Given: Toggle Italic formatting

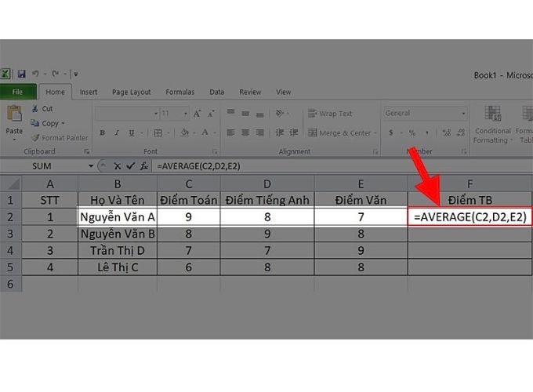Looking at the screenshot, I should tap(117, 133).
